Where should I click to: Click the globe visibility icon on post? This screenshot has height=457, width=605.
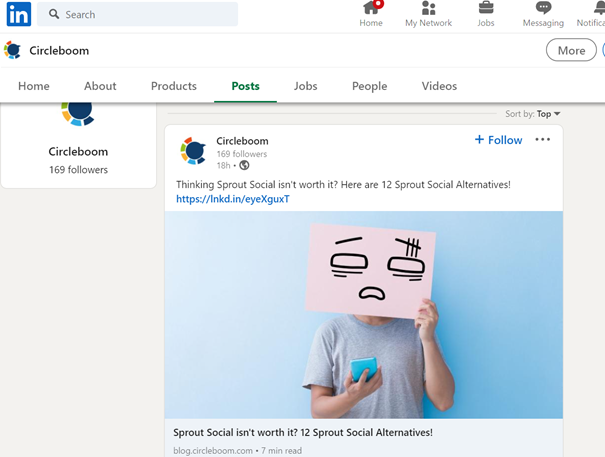tap(244, 165)
